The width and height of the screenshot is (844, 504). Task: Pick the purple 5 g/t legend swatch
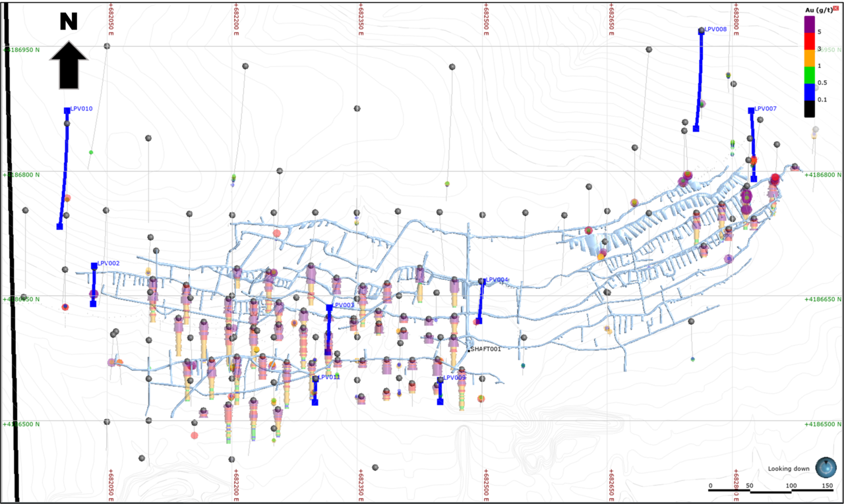pos(809,24)
